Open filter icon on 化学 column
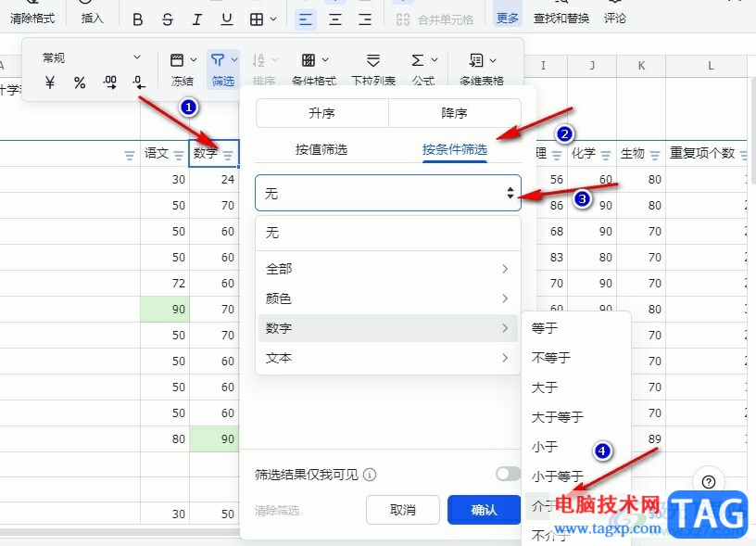 coord(606,156)
